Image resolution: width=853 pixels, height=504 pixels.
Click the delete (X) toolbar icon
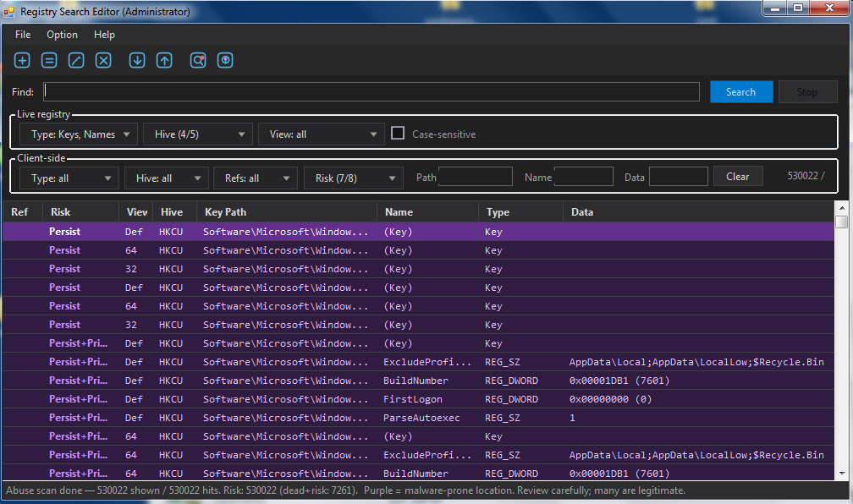[x=103, y=60]
